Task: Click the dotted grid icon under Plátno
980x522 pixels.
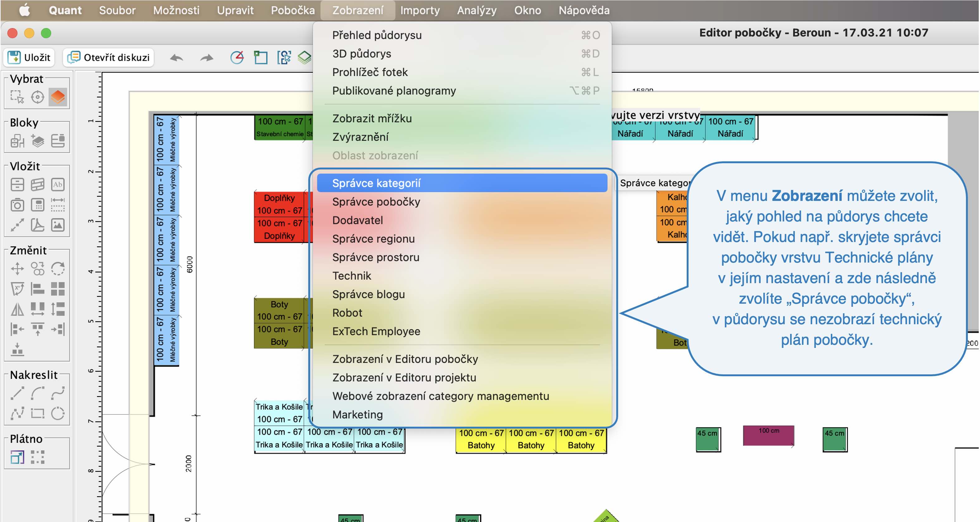Action: tap(37, 457)
